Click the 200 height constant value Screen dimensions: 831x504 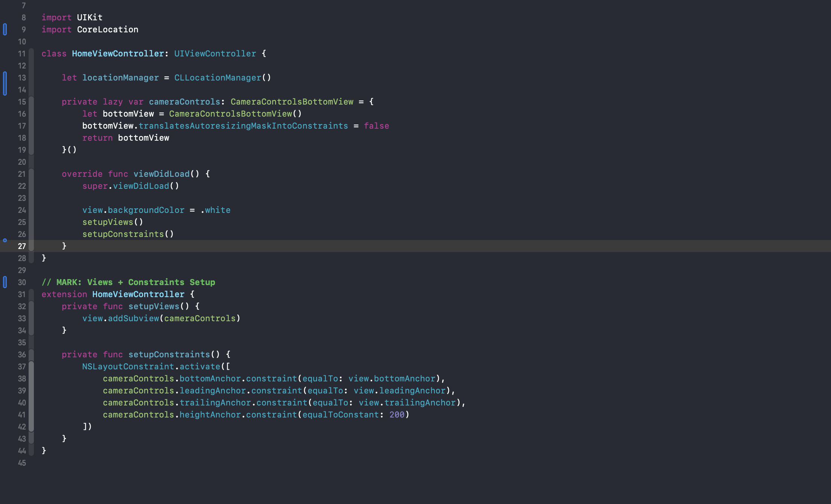click(397, 414)
